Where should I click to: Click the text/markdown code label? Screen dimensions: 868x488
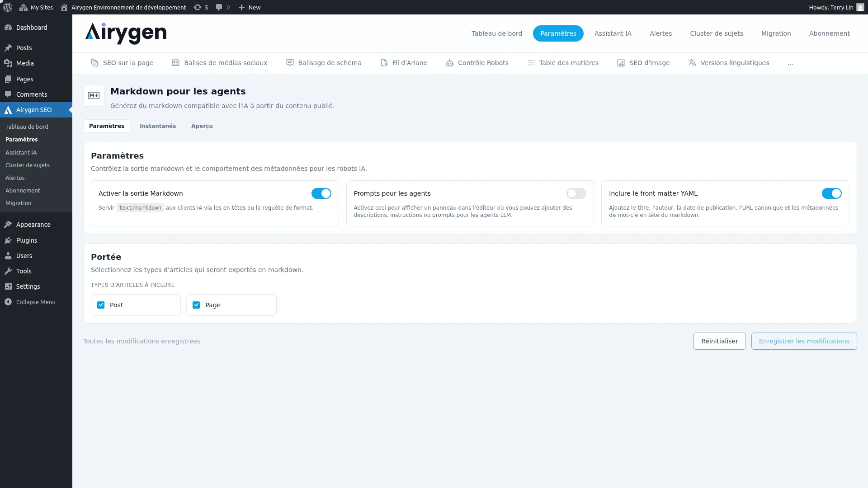[140, 208]
